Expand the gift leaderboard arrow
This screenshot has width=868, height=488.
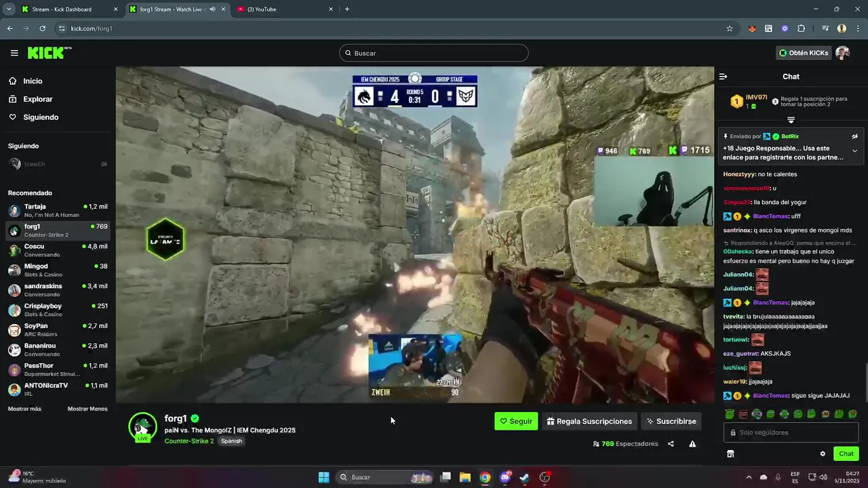[791, 120]
